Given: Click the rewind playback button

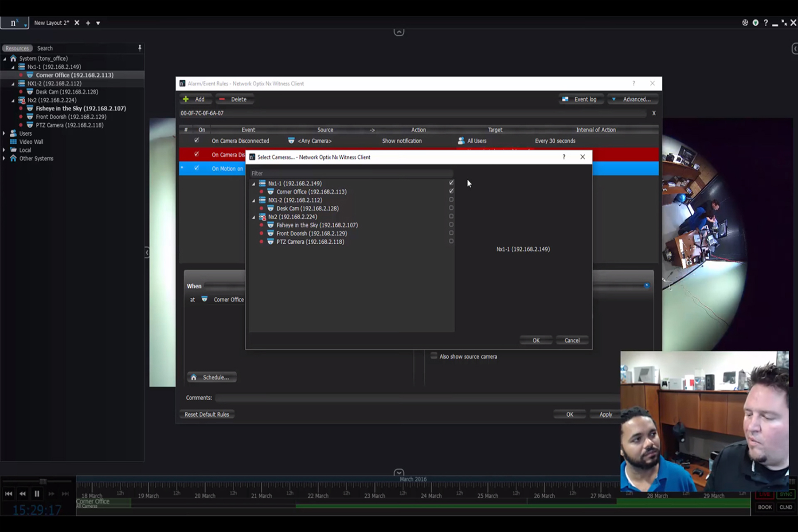Looking at the screenshot, I should click(23, 493).
